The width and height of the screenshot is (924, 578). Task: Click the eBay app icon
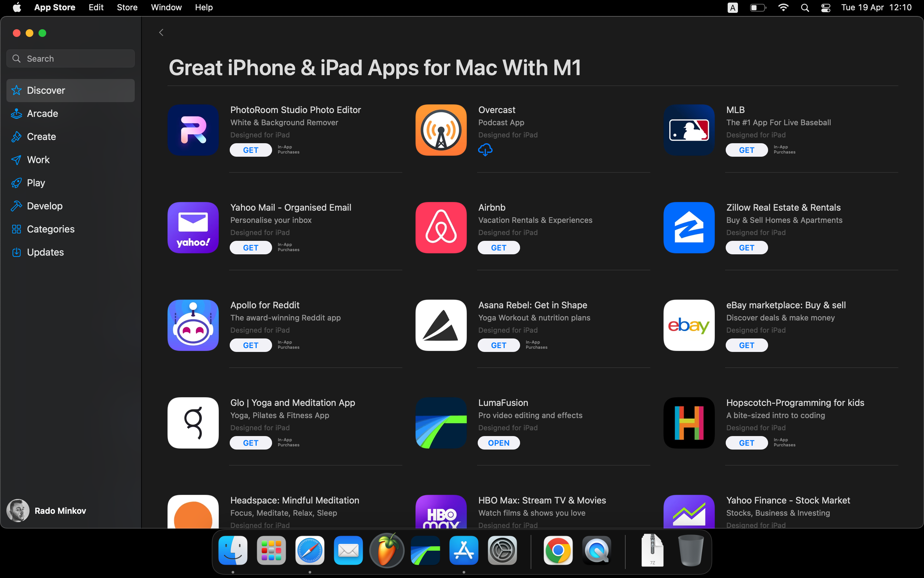[x=689, y=325]
